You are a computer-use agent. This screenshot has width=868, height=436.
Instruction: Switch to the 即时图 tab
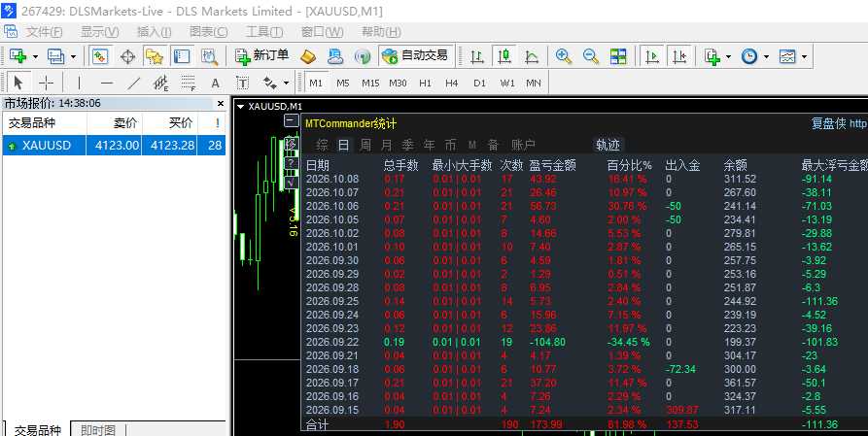[97, 430]
